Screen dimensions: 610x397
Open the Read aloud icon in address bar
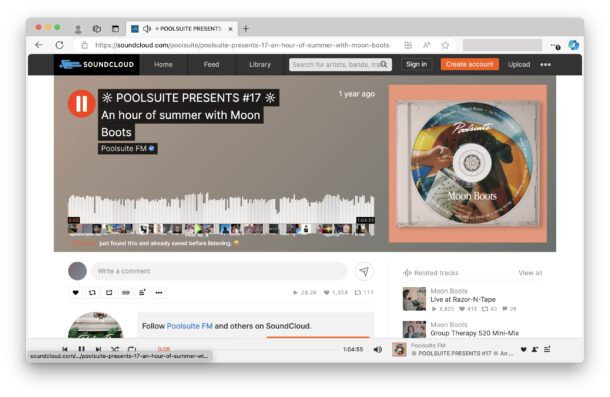tap(427, 45)
